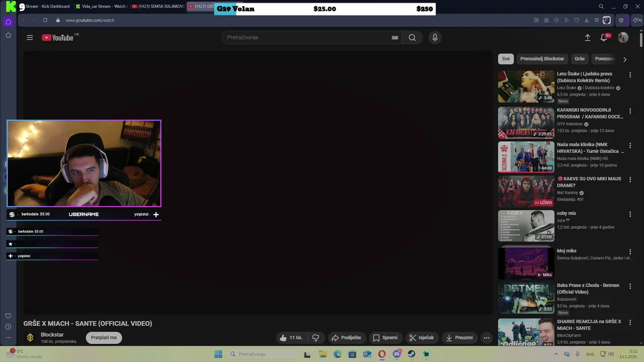Open the browser heart bookmarks icon

pos(577,20)
